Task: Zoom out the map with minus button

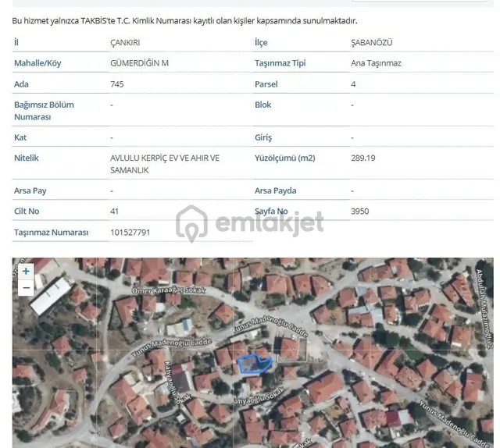Action: (x=26, y=288)
